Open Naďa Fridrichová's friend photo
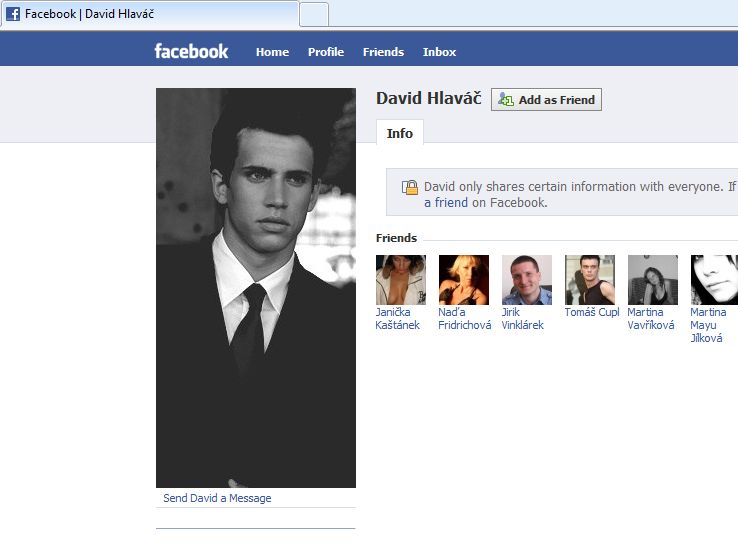 tap(464, 280)
